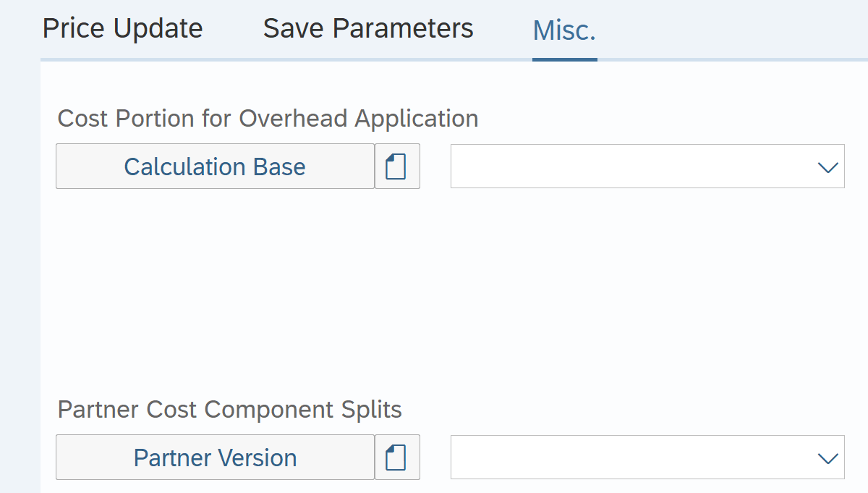Open the Save Parameters tab
The width and height of the screenshot is (868, 493).
367,29
